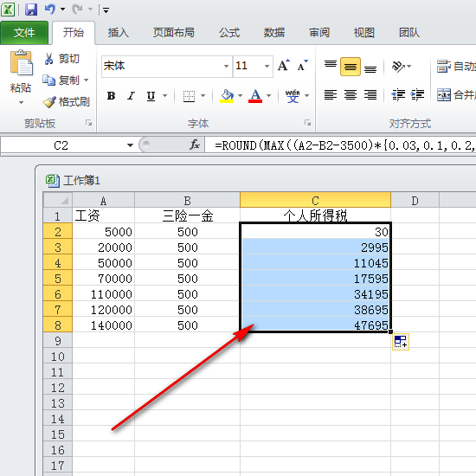Open the Name Box dropdown arrow
Image resolution: width=476 pixels, height=476 pixels.
click(130, 145)
